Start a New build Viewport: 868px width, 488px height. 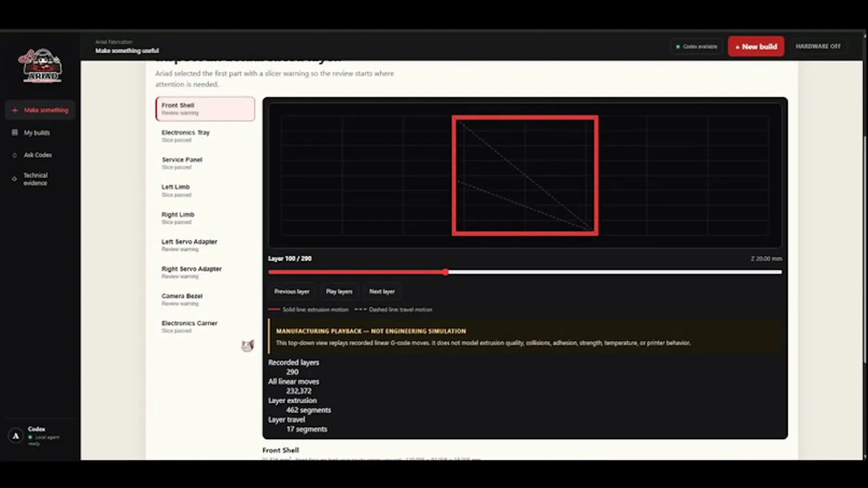tap(756, 47)
